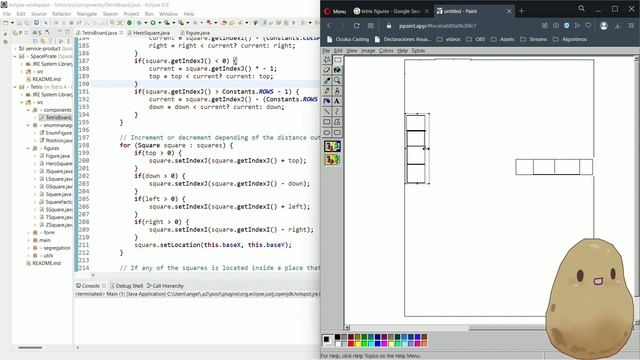Reload the jspaint page in the browser
Screen dimensions: 640x360
[x=356, y=26]
